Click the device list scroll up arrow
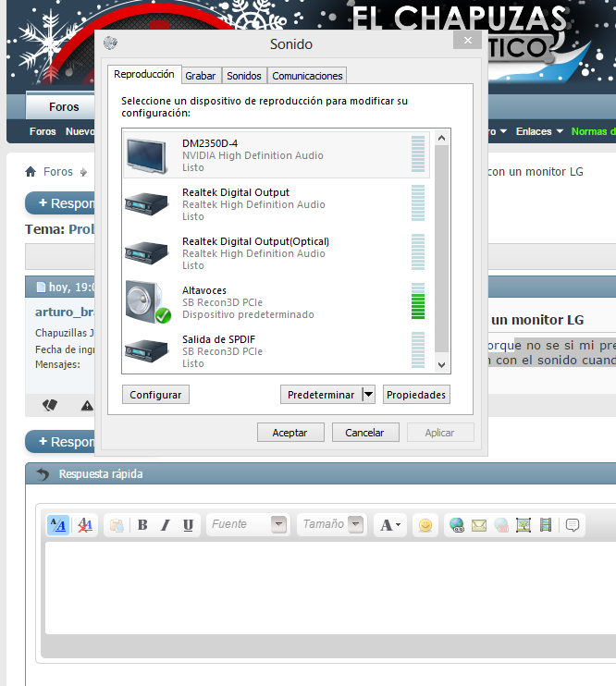616x686 pixels. [442, 139]
